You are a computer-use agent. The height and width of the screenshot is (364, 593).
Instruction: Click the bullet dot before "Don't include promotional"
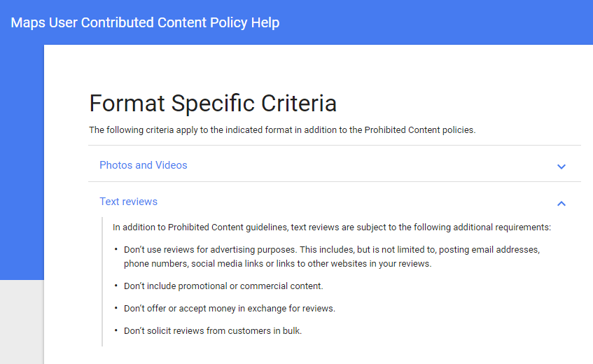click(116, 286)
